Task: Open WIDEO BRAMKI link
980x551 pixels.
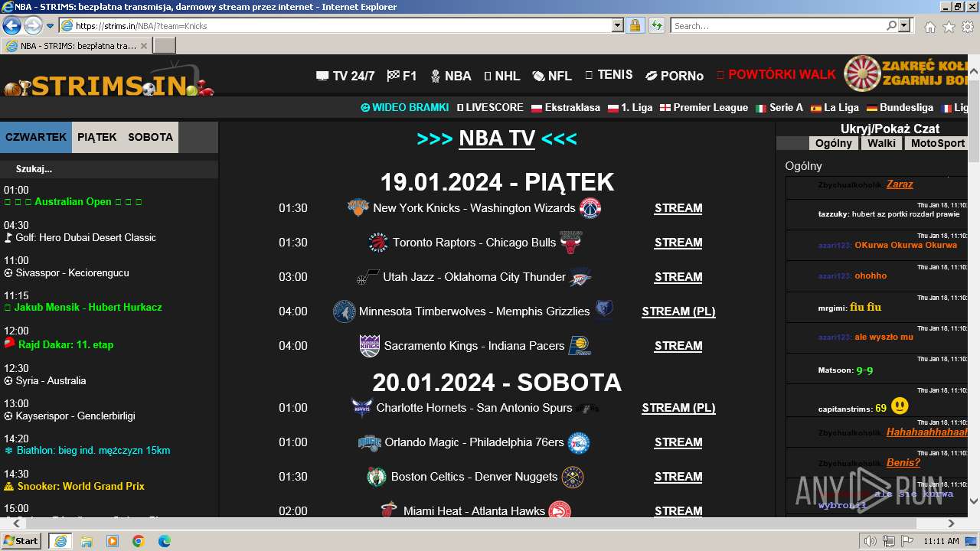Action: (405, 108)
